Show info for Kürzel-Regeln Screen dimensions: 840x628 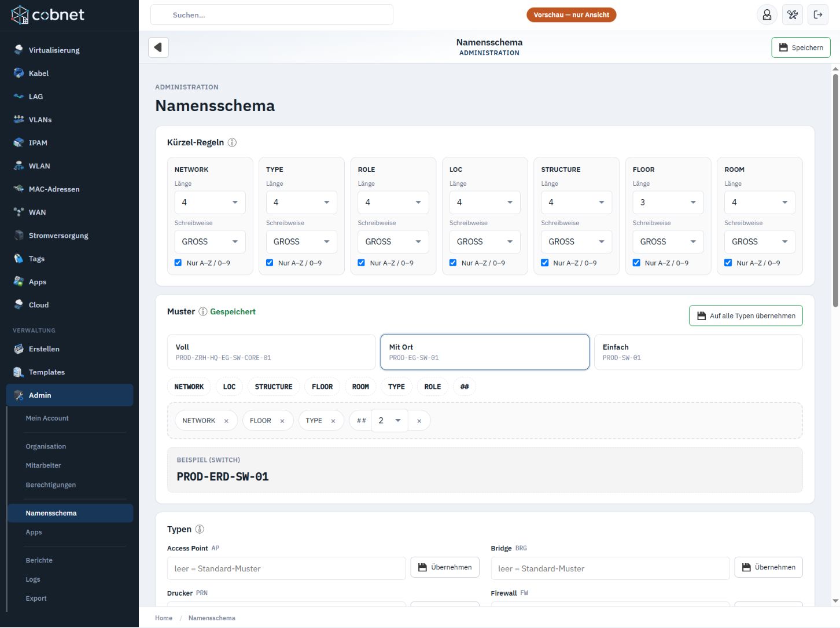coord(232,142)
